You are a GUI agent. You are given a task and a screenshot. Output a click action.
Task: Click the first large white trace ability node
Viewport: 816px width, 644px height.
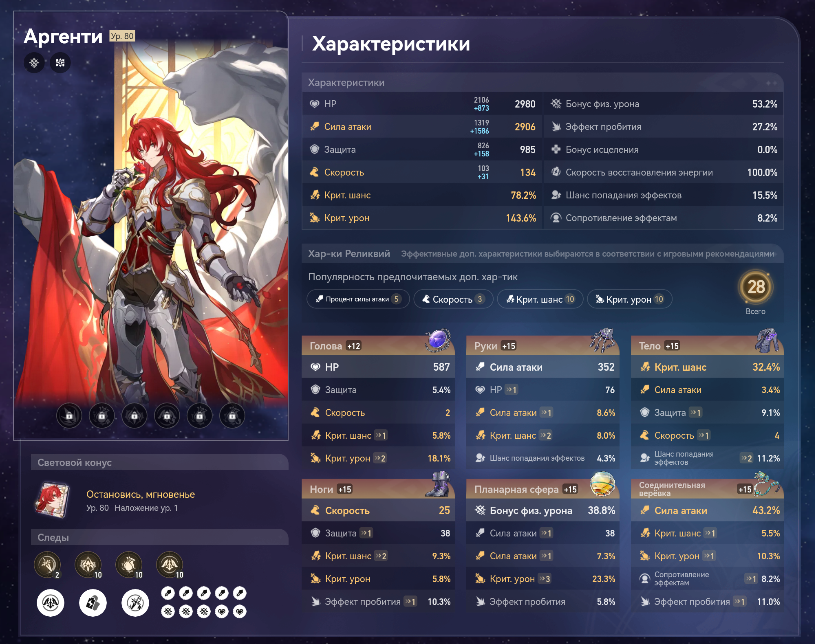coord(51,603)
